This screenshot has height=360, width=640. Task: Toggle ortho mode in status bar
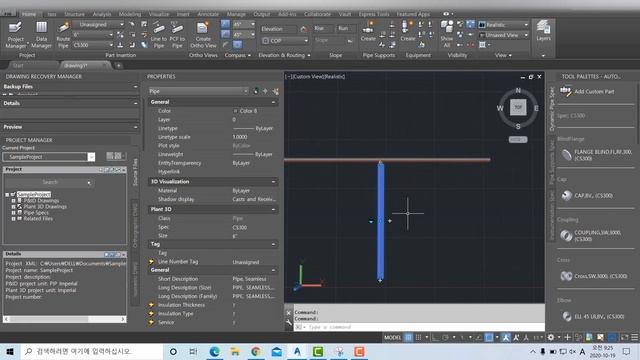pyautogui.click(x=436, y=338)
